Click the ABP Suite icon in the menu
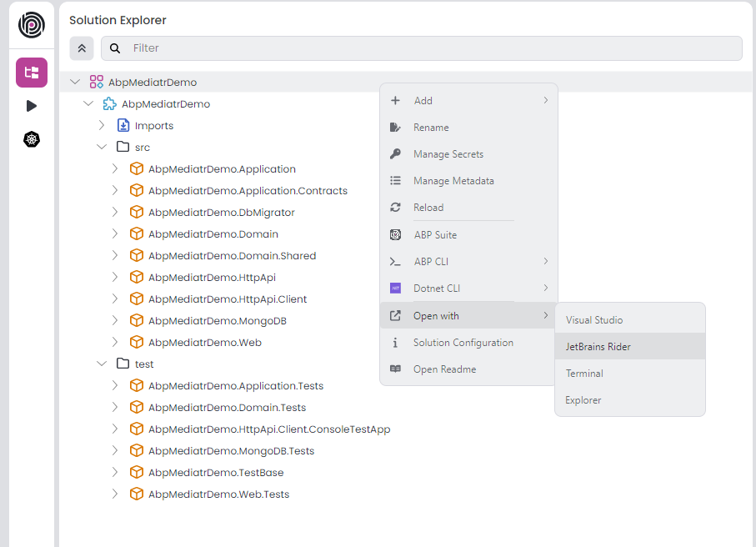 pyautogui.click(x=396, y=234)
